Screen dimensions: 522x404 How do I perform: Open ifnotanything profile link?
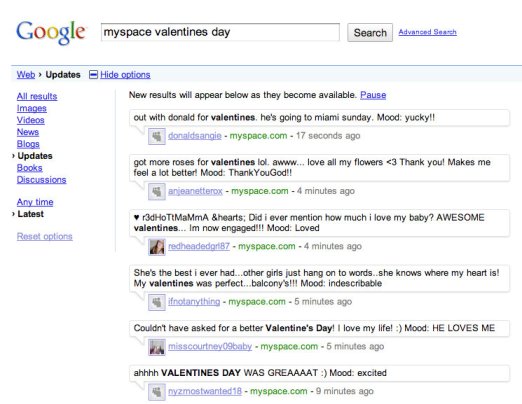tap(194, 302)
